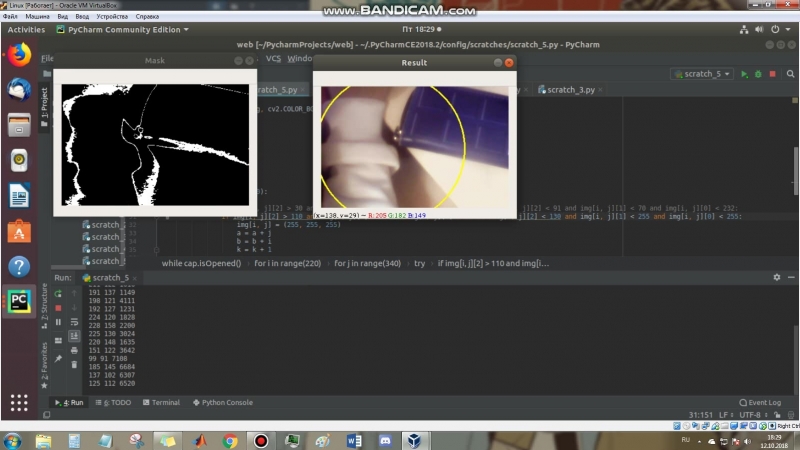Open the Window menu in PyCharm

click(x=299, y=59)
